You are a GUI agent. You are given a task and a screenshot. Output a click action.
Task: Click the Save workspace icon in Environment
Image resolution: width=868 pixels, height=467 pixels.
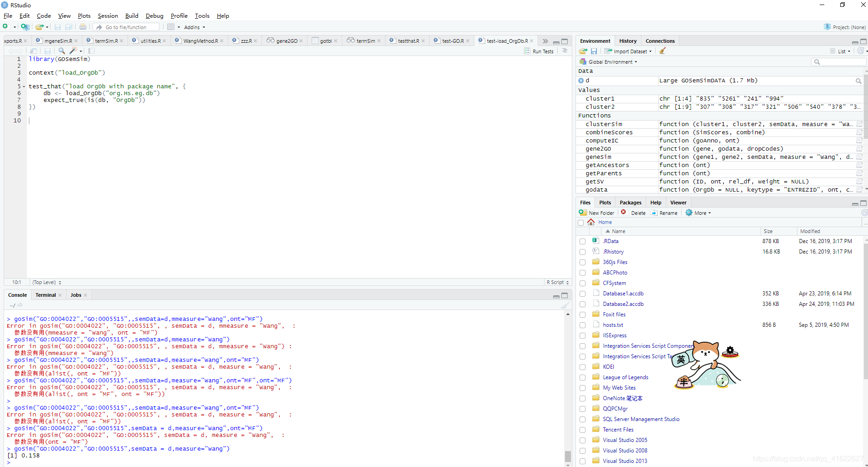594,51
